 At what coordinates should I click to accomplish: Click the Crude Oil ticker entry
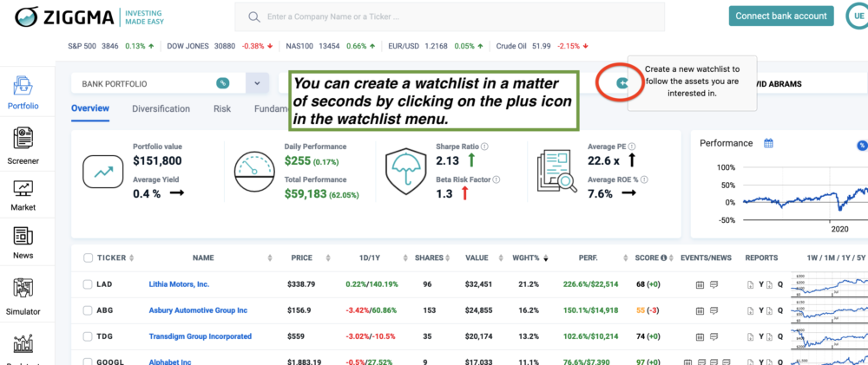pos(542,47)
